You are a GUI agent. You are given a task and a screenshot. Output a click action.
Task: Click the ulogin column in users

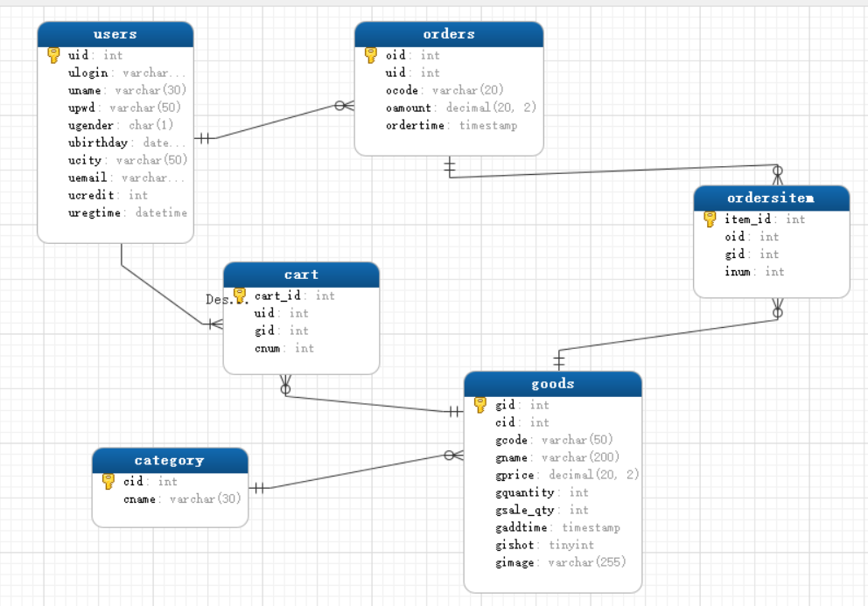point(127,73)
